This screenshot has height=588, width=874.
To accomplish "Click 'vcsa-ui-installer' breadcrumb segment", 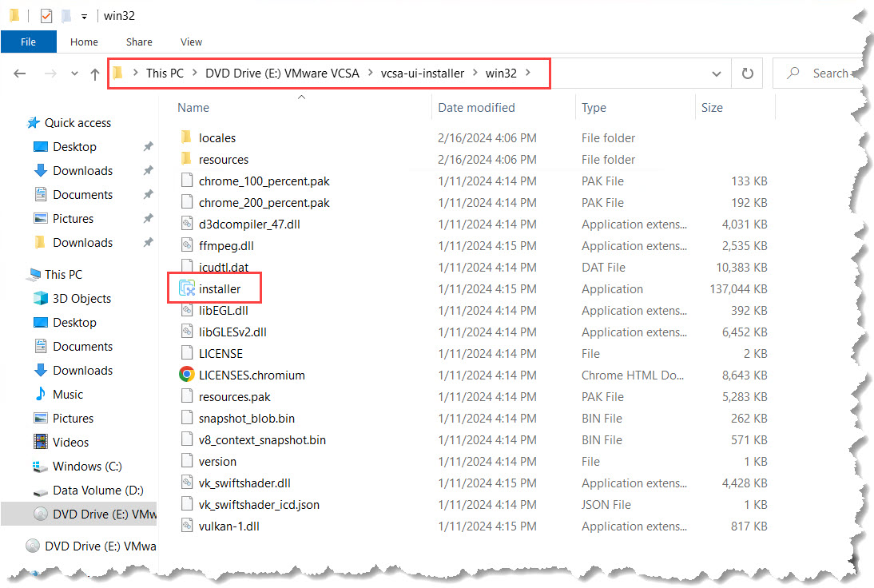I will (x=423, y=73).
